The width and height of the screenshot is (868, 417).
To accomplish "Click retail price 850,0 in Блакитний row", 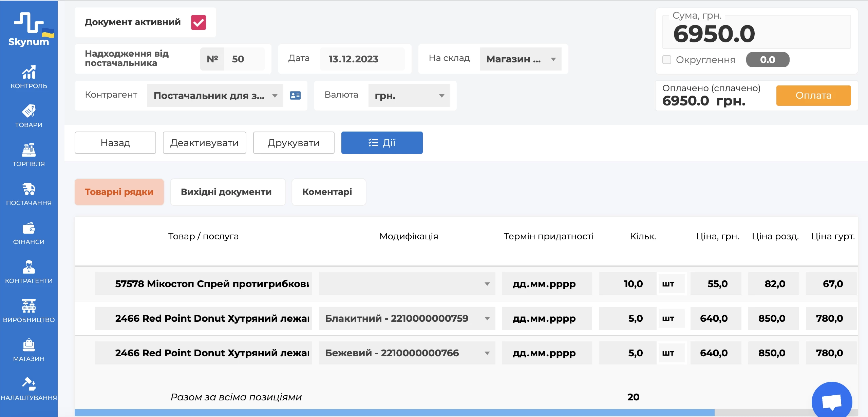I will (x=773, y=318).
